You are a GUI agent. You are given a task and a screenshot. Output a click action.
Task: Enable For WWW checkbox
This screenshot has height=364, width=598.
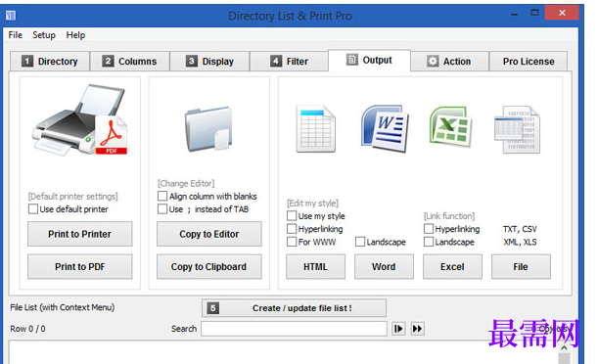pos(292,242)
